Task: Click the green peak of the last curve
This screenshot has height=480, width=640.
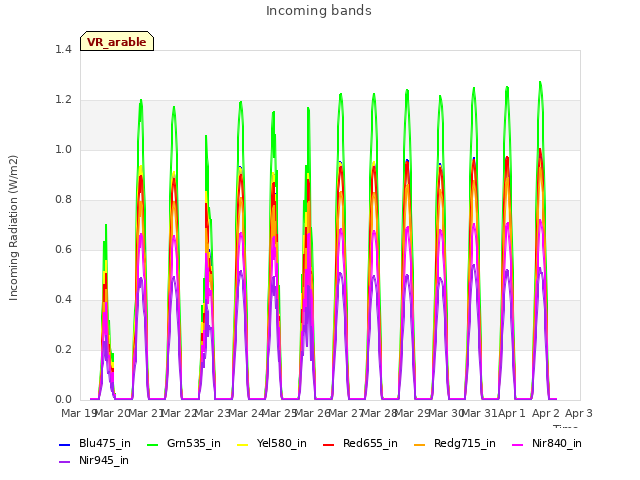Action: click(540, 82)
